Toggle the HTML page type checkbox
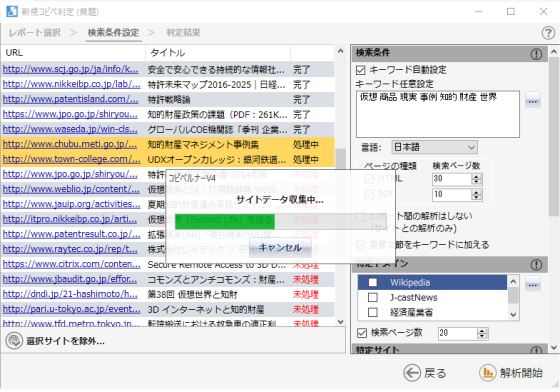Image resolution: width=560 pixels, height=392 pixels. click(369, 179)
